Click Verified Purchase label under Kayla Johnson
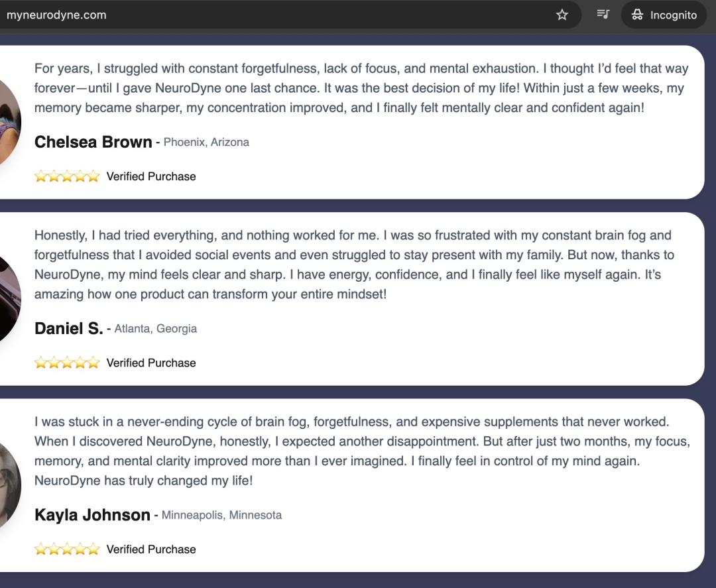 tap(151, 549)
